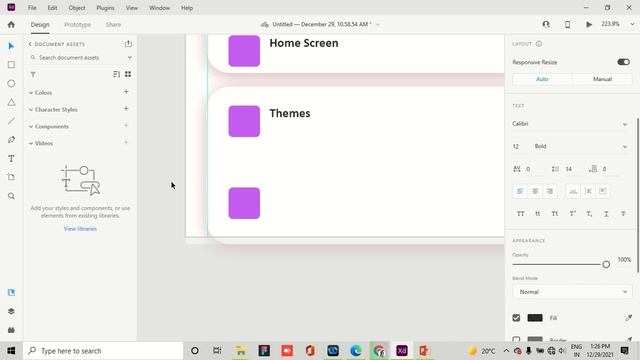Select the Pen tool

[x=11, y=140]
